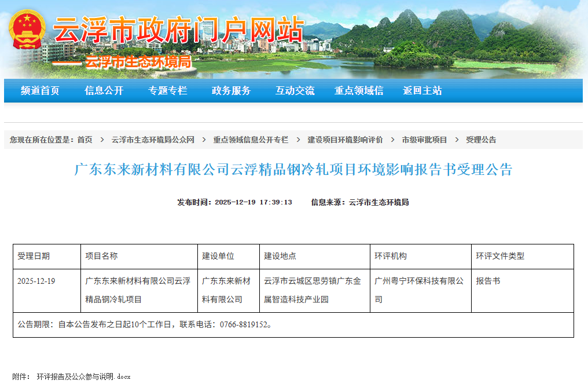588x391 pixels.
Task: Click the national emblem logo
Action: coord(27,30)
